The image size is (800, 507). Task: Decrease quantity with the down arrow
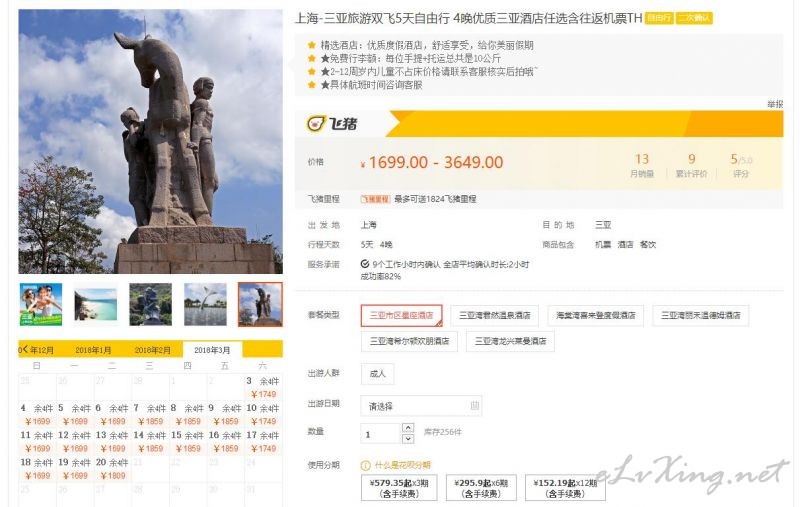pos(408,439)
